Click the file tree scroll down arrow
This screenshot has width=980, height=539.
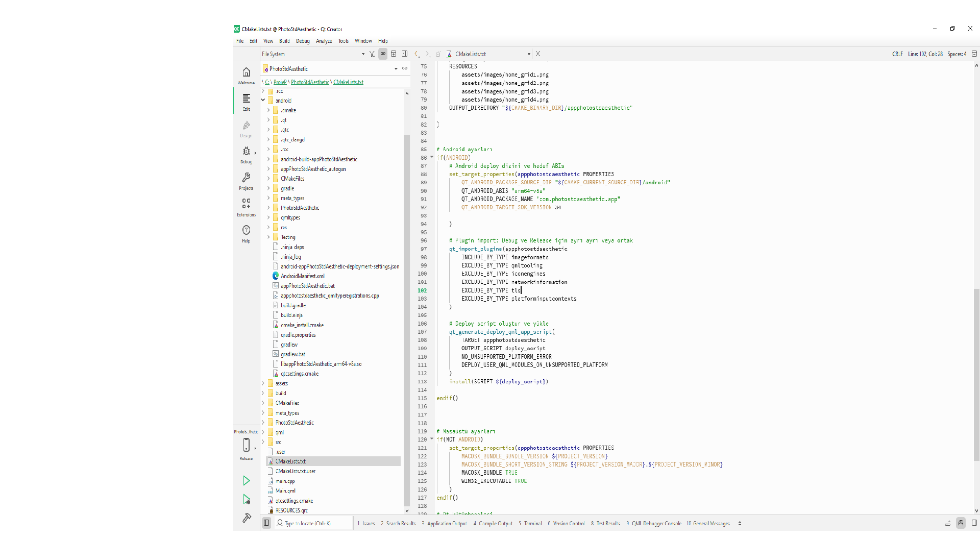[x=407, y=510]
